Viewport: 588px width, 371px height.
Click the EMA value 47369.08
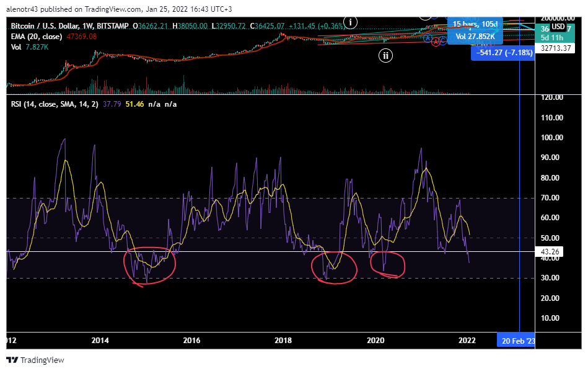(81, 37)
